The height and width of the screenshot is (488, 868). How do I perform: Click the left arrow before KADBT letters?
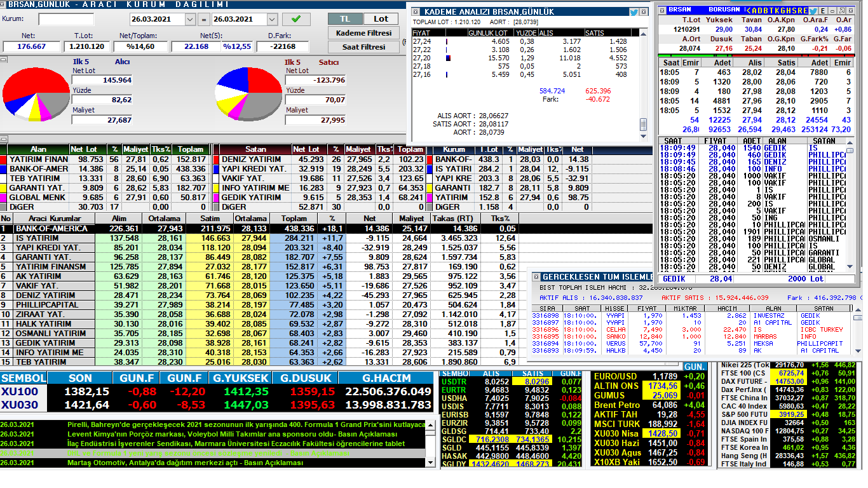pyautogui.click(x=749, y=11)
